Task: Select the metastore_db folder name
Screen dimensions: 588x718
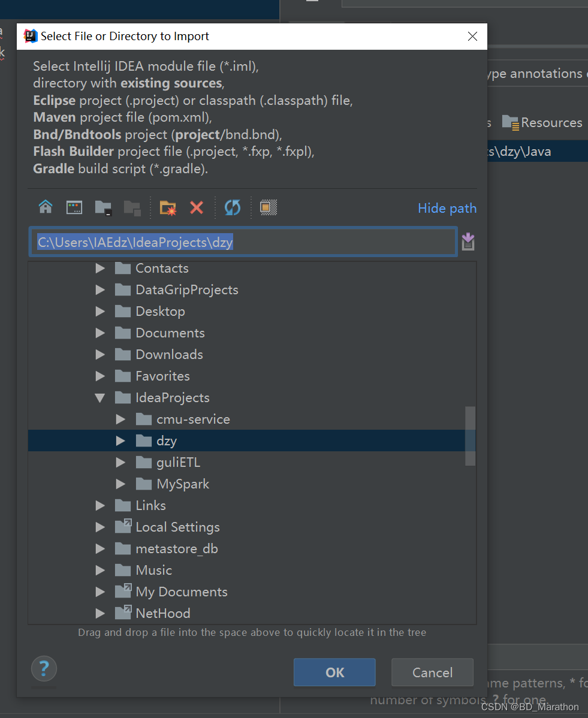Action: pyautogui.click(x=177, y=548)
